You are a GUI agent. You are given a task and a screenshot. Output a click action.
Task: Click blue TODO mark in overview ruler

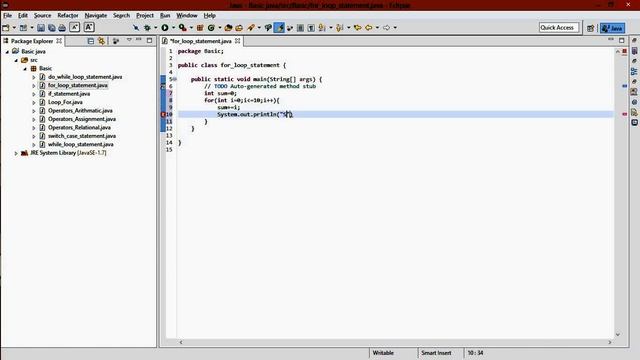pyautogui.click(x=624, y=86)
